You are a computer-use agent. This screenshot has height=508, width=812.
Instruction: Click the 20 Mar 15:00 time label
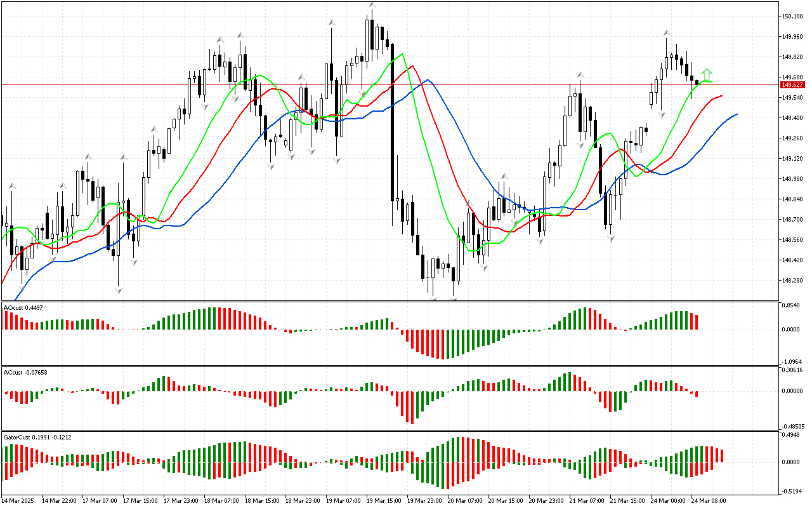[x=506, y=501]
